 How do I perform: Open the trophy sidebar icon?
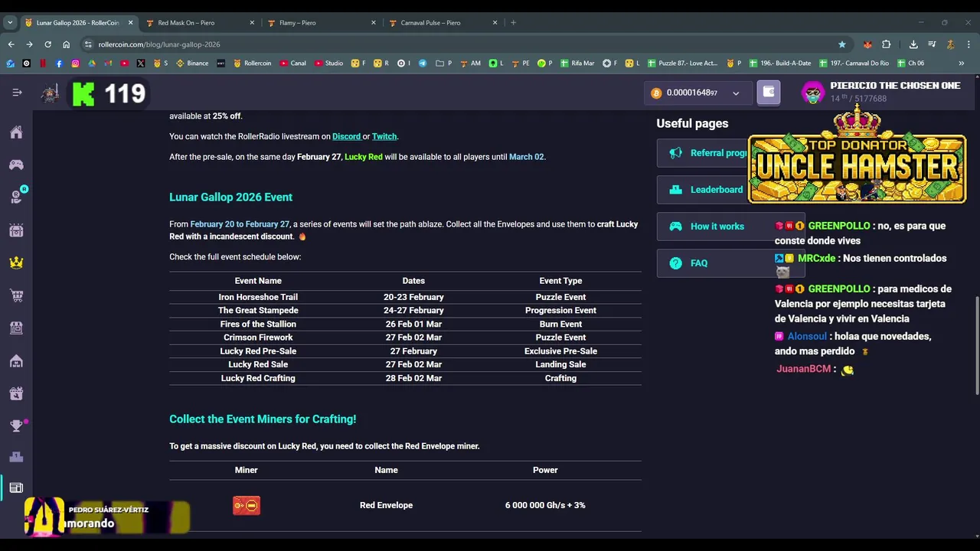16,425
